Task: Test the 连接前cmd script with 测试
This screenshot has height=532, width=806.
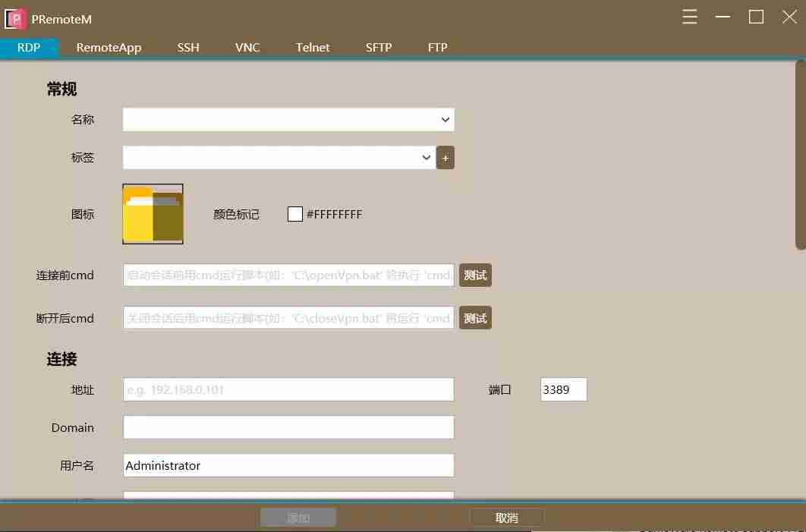Action: (475, 275)
